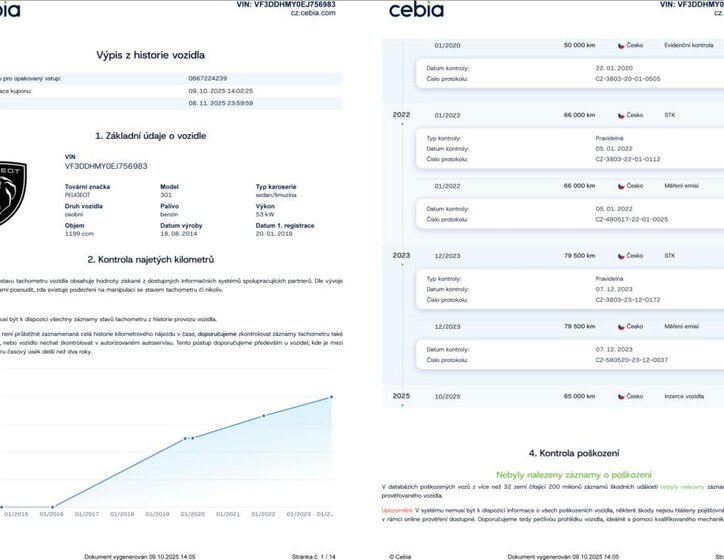Click the Czech flag in the 10/2025 Inzerce vozidla row

[x=621, y=396]
